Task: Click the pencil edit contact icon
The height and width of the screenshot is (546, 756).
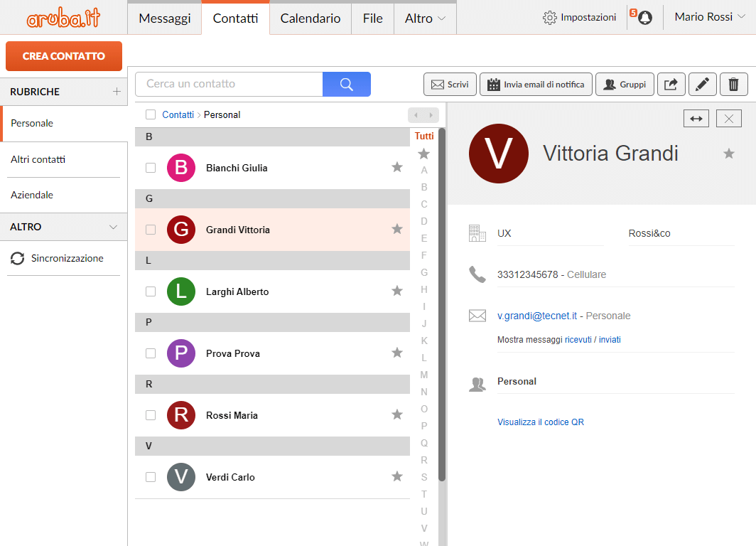Action: pyautogui.click(x=703, y=85)
